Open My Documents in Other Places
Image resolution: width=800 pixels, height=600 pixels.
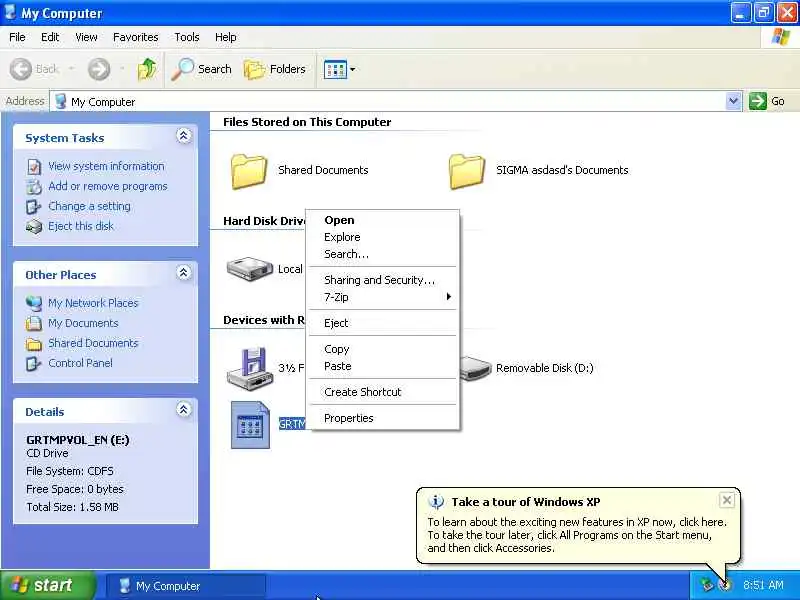(x=83, y=323)
